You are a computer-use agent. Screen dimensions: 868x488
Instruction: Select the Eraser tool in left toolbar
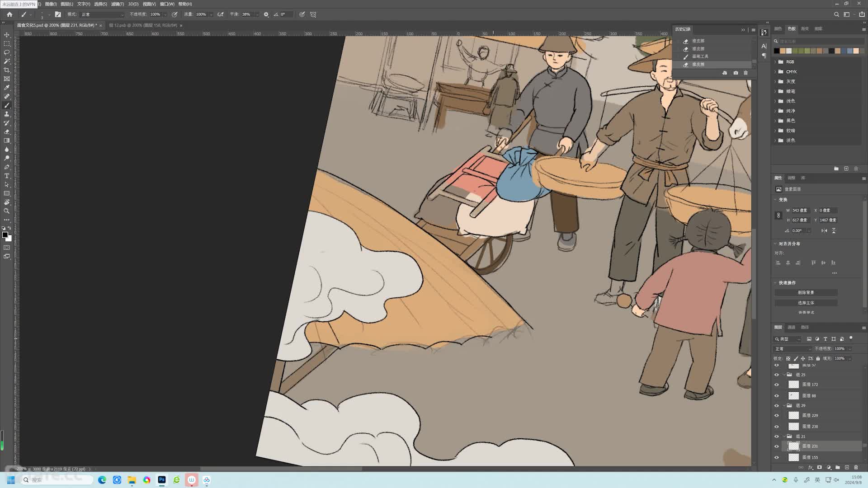tap(7, 132)
